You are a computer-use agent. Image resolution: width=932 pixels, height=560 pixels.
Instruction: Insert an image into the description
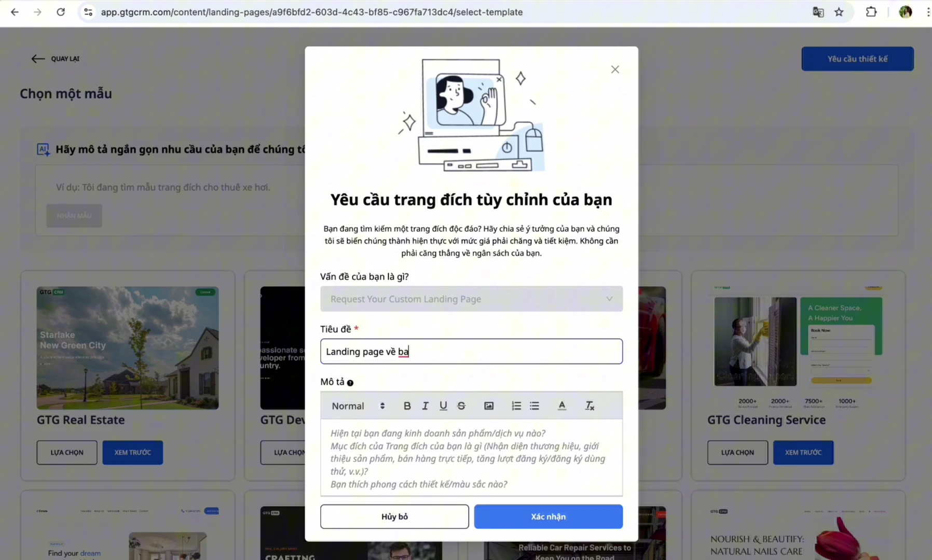pos(488,406)
